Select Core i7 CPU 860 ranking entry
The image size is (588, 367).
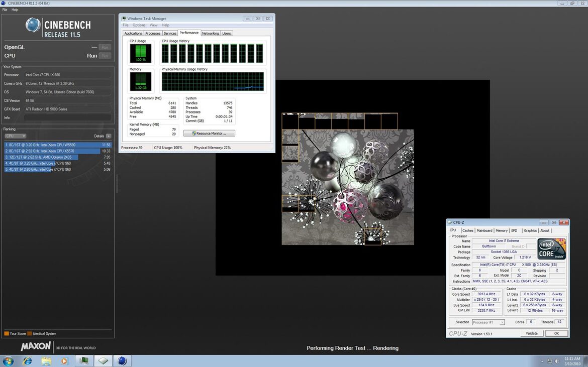click(58, 169)
